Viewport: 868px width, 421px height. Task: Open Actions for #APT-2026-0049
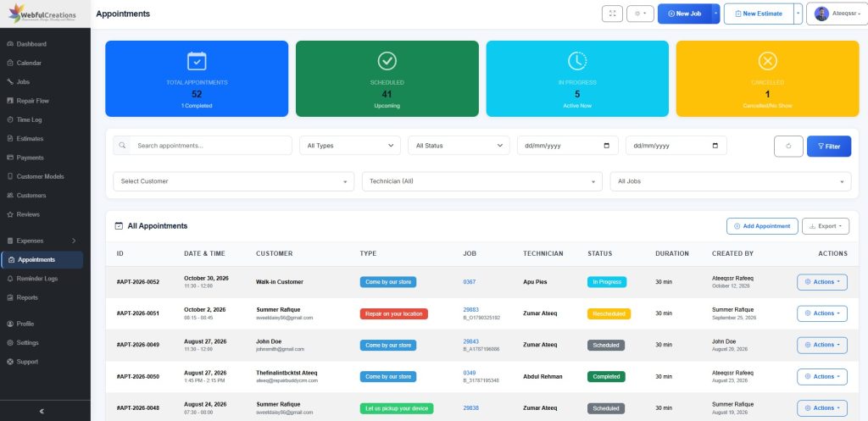pos(822,346)
